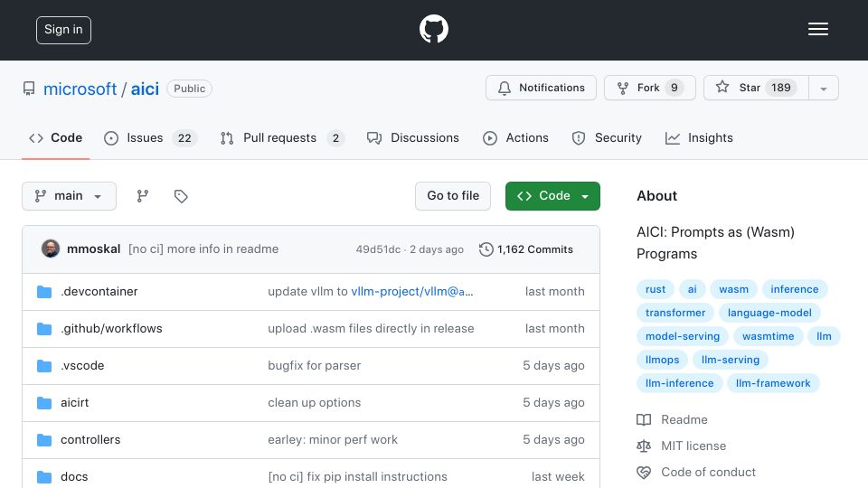This screenshot has height=488, width=868.
Task: Click the llmops topic tag
Action: coord(662,360)
